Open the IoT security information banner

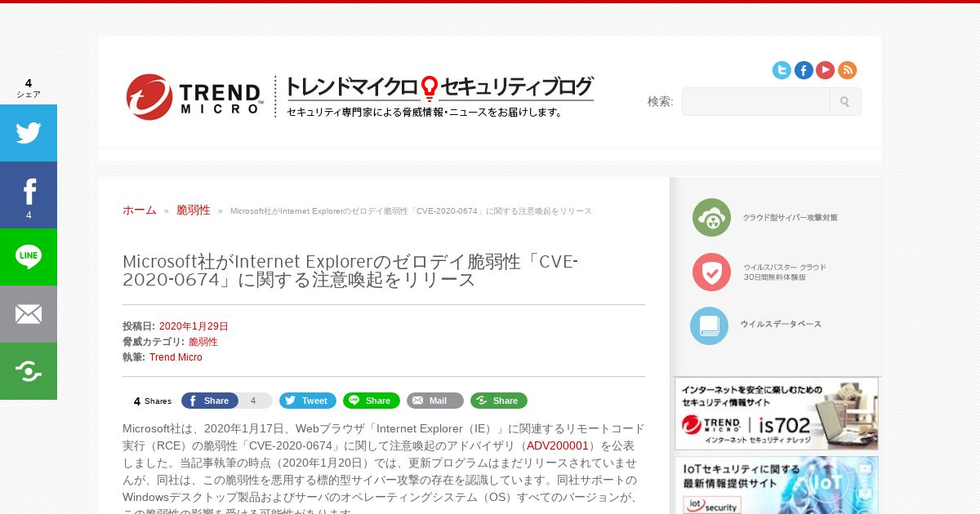(777, 485)
